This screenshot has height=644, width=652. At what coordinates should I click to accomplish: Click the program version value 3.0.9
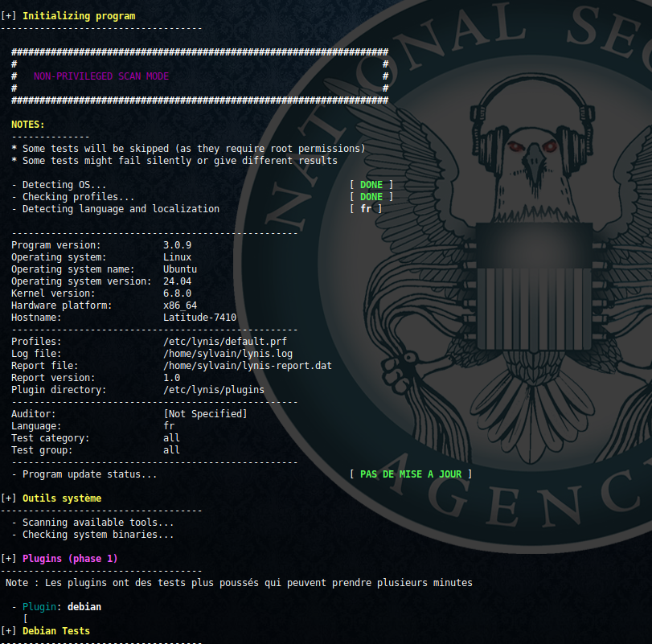pyautogui.click(x=178, y=245)
